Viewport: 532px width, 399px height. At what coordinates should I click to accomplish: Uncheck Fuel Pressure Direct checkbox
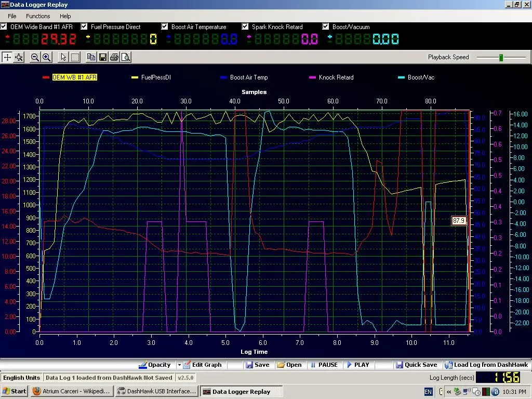click(x=84, y=26)
